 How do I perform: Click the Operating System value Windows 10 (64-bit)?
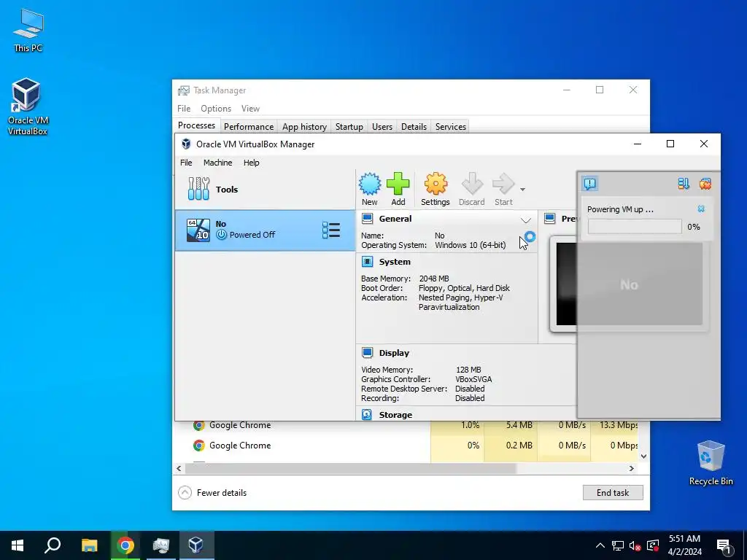pyautogui.click(x=471, y=245)
